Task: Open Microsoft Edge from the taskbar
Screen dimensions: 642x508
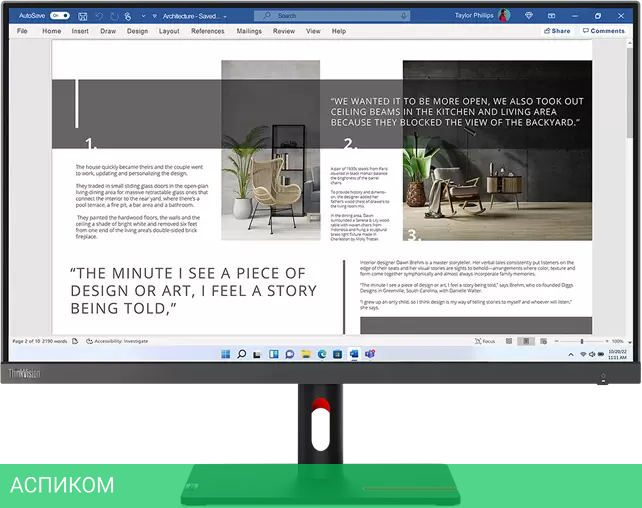Action: tap(322, 354)
